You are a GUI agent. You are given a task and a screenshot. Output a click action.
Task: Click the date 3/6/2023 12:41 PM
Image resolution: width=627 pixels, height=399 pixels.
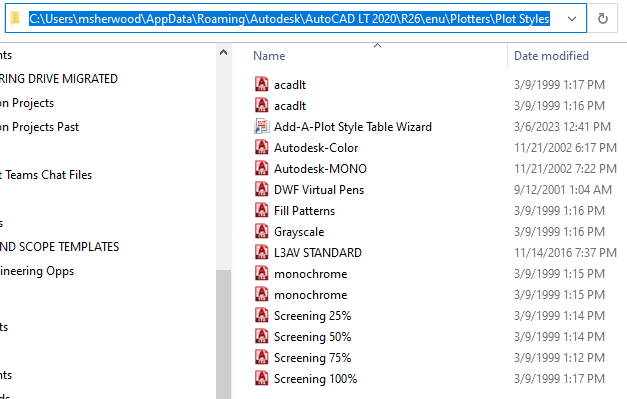click(562, 127)
